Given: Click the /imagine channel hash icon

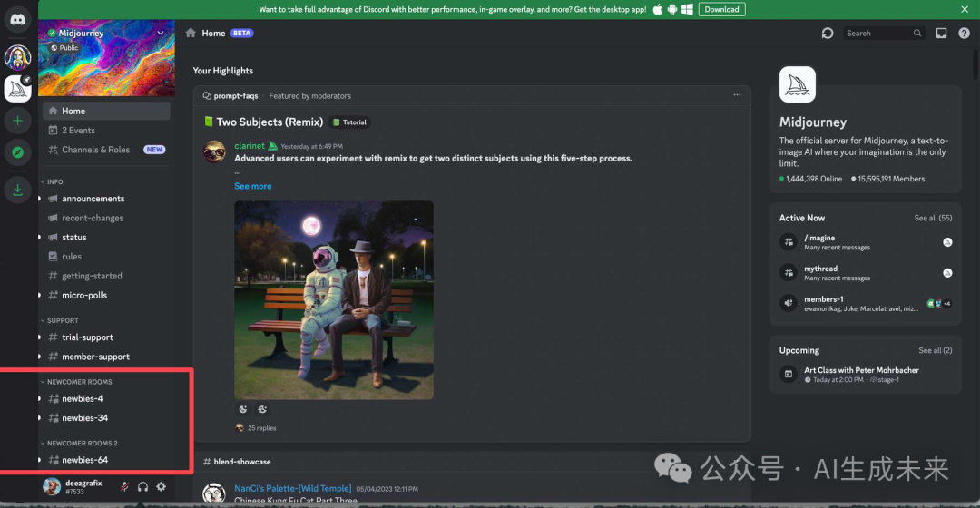Looking at the screenshot, I should click(789, 242).
